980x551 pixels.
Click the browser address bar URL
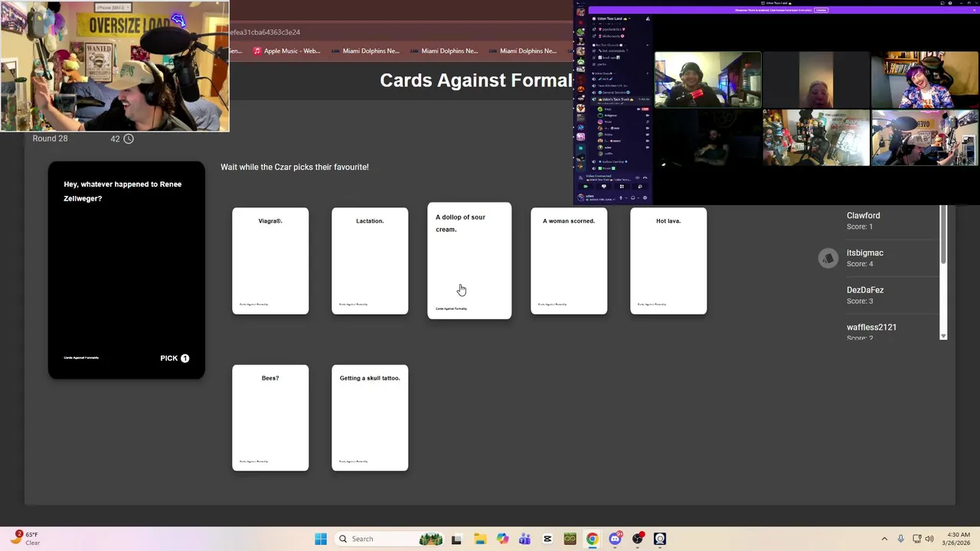265,32
